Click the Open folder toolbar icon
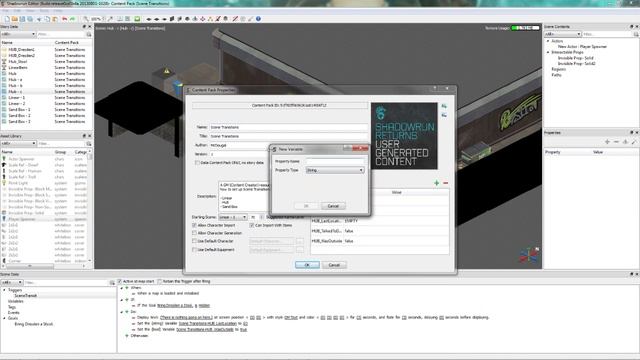Screen dimensions: 640x360 click(x=15, y=19)
